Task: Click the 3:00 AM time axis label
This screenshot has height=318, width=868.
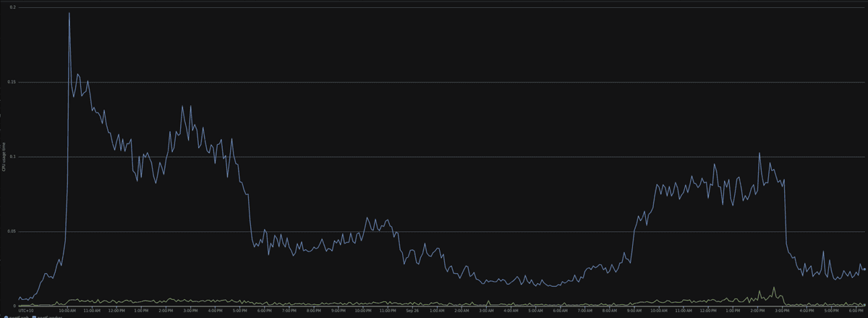Action: pyautogui.click(x=486, y=310)
